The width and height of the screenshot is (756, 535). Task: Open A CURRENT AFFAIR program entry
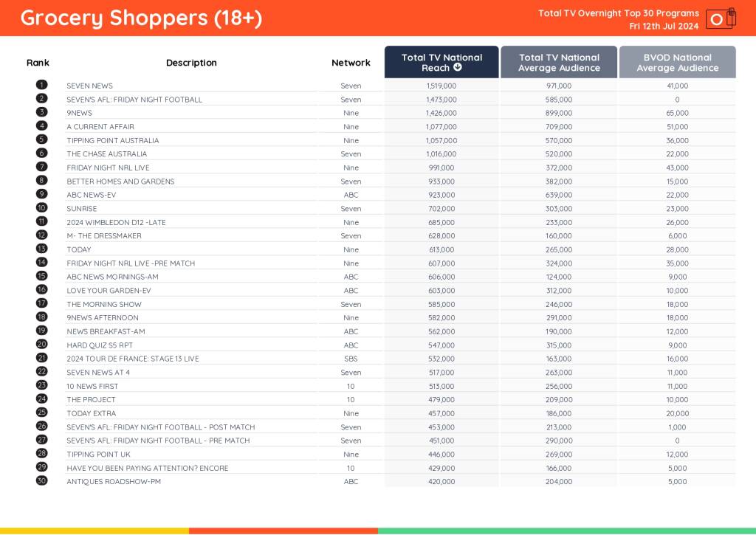100,127
